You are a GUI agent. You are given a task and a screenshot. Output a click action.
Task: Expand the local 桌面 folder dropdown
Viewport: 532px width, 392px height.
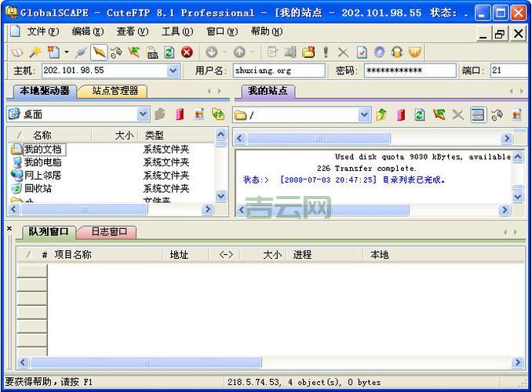click(x=143, y=114)
